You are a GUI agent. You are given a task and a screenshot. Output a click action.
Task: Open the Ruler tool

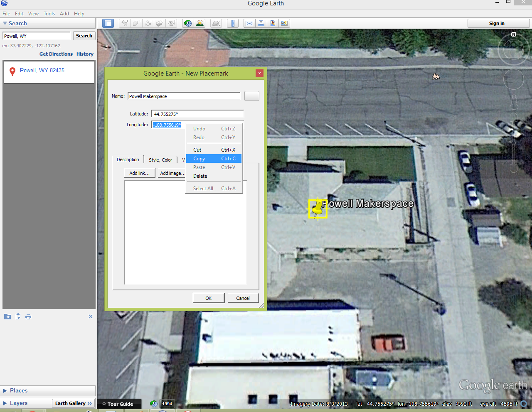coord(233,23)
